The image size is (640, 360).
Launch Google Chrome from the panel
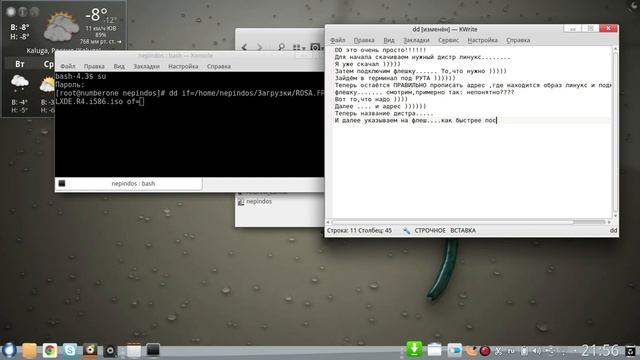(50, 350)
